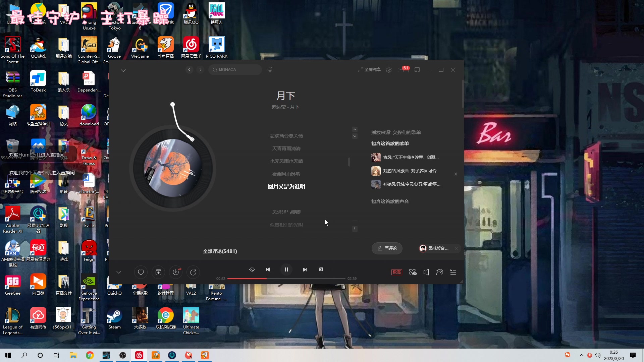644x362 pixels.
Task: Expand the bottom-left down chevron
Action: point(119,272)
